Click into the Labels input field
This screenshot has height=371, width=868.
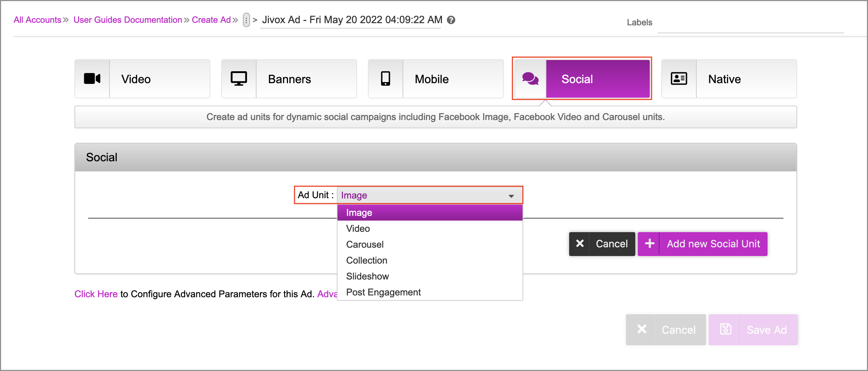[750, 25]
